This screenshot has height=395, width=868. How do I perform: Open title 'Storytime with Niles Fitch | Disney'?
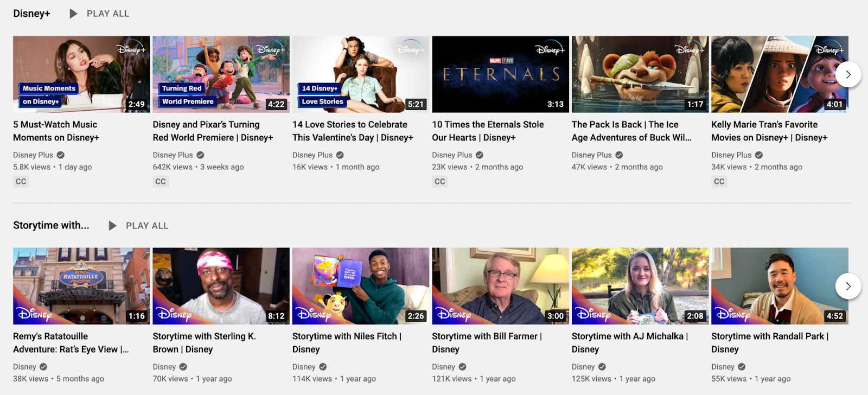tap(347, 343)
